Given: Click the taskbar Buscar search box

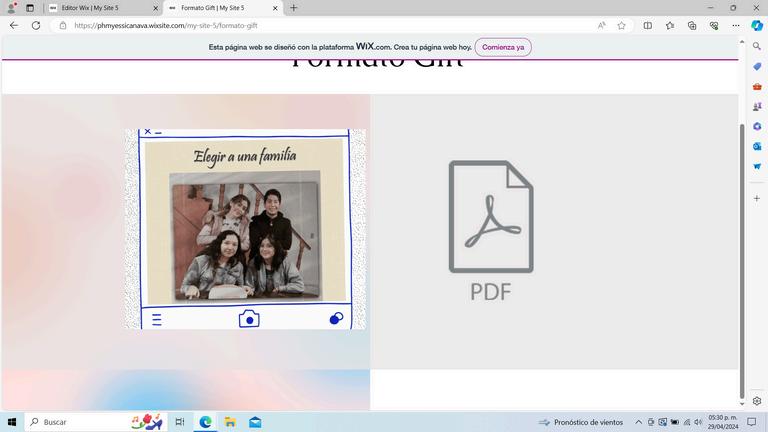Looking at the screenshot, I should click(96, 422).
